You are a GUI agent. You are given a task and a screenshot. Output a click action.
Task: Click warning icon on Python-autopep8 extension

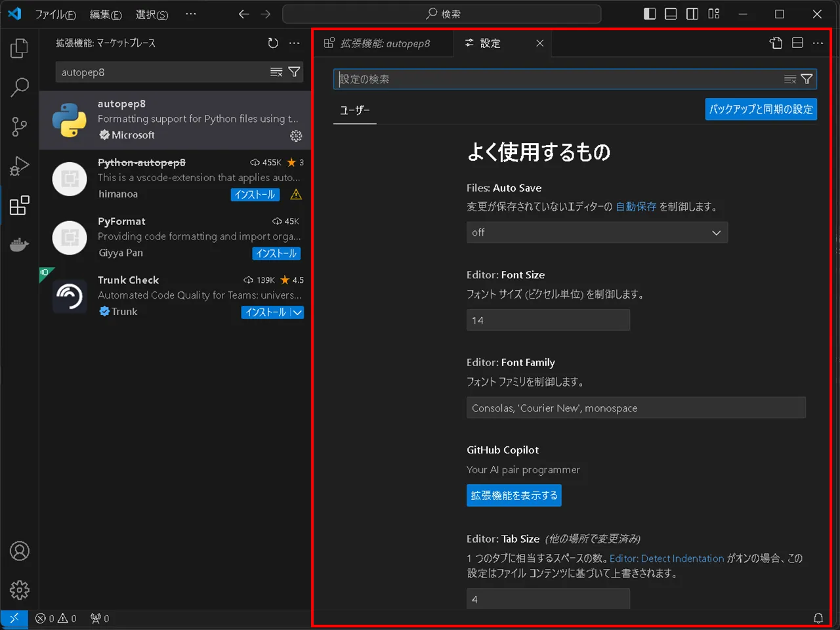click(x=296, y=194)
